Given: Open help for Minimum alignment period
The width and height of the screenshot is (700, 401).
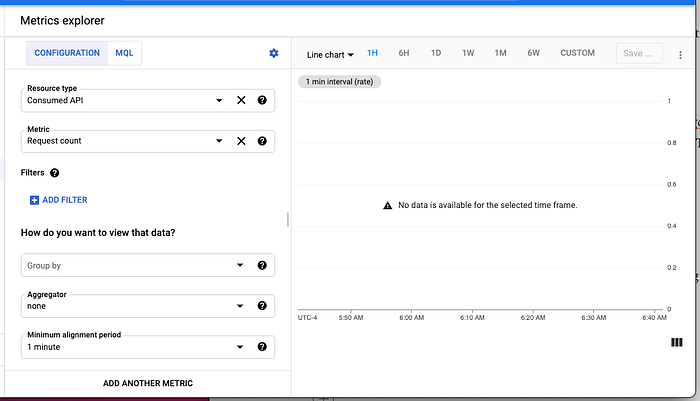Looking at the screenshot, I should tap(262, 347).
